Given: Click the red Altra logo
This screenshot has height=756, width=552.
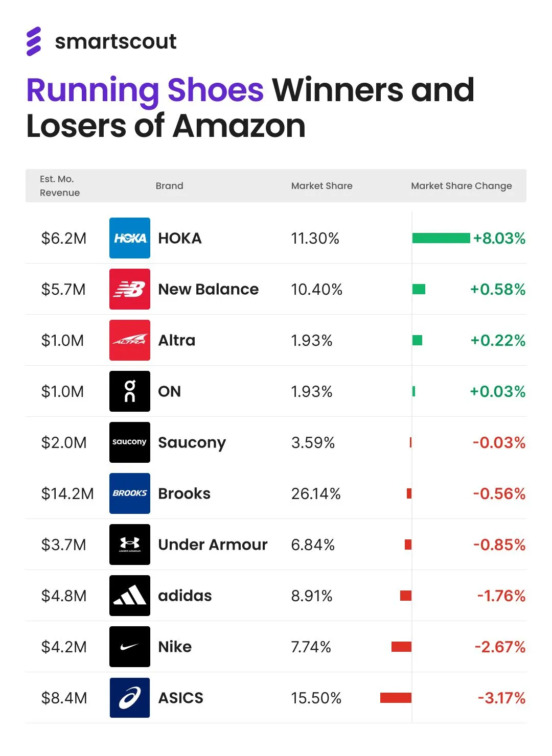Looking at the screenshot, I should click(130, 340).
